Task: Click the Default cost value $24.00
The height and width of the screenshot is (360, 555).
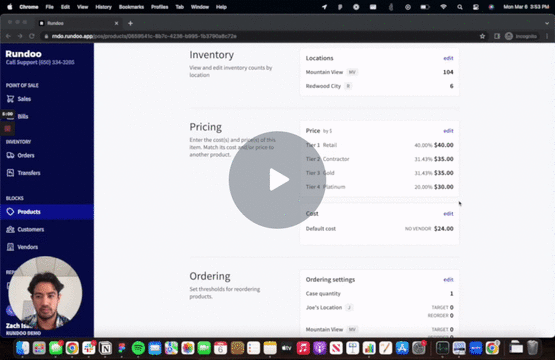Action: point(444,229)
